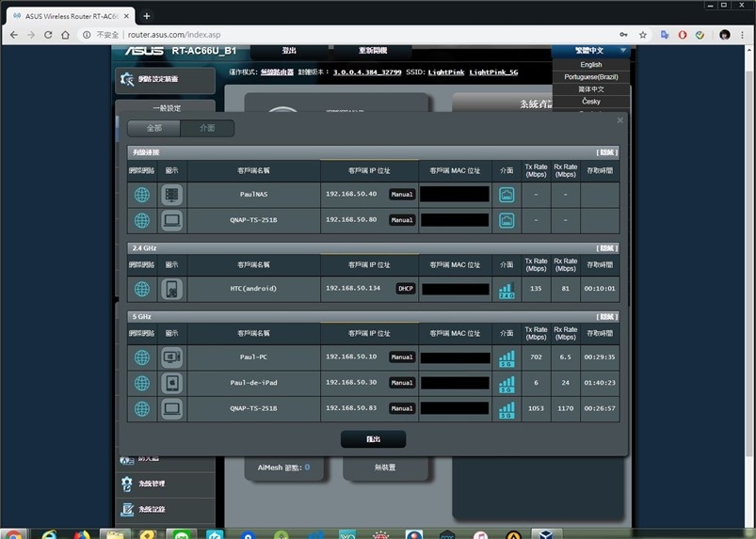Image resolution: width=756 pixels, height=539 pixels.
Task: Close the client list popup with X
Action: coord(620,120)
